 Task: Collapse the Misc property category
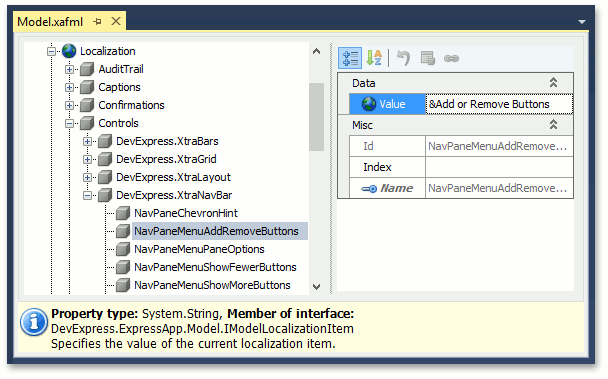click(x=553, y=125)
